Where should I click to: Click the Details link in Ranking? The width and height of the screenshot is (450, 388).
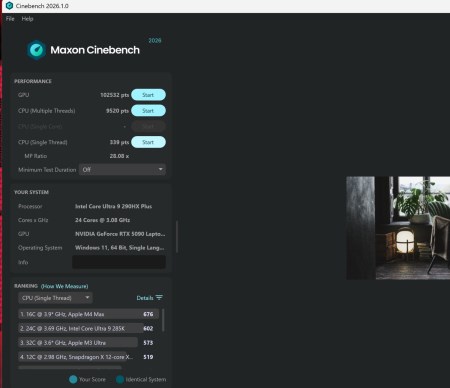point(145,298)
